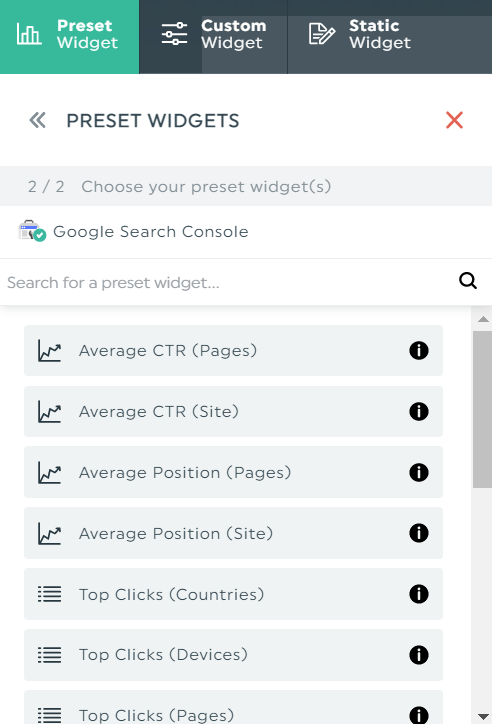Viewport: 492px width, 724px height.
Task: Open info for Average CTR (Pages)
Action: click(419, 350)
